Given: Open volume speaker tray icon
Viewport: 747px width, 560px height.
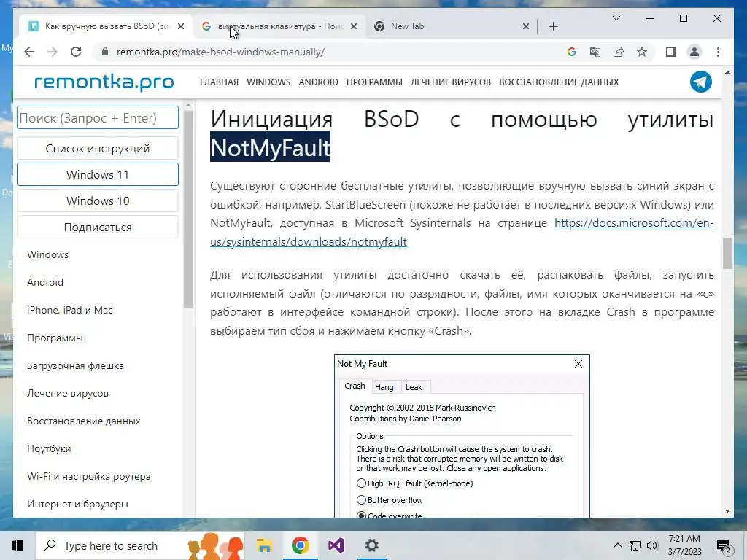Looking at the screenshot, I should point(652,545).
